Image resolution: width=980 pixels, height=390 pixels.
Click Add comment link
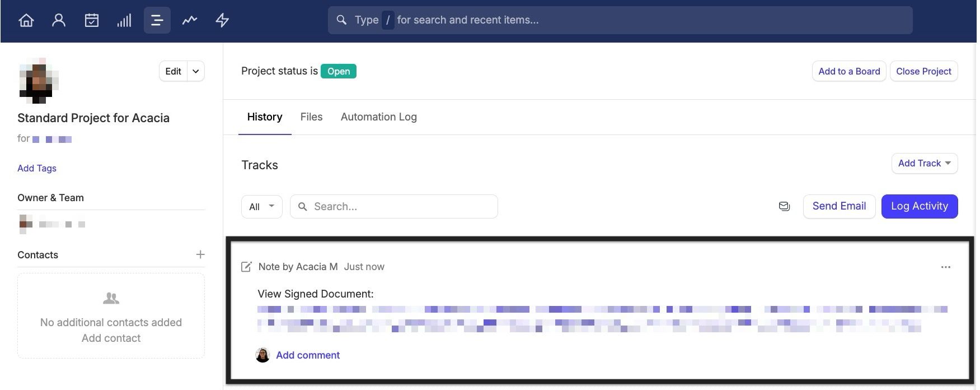point(308,355)
